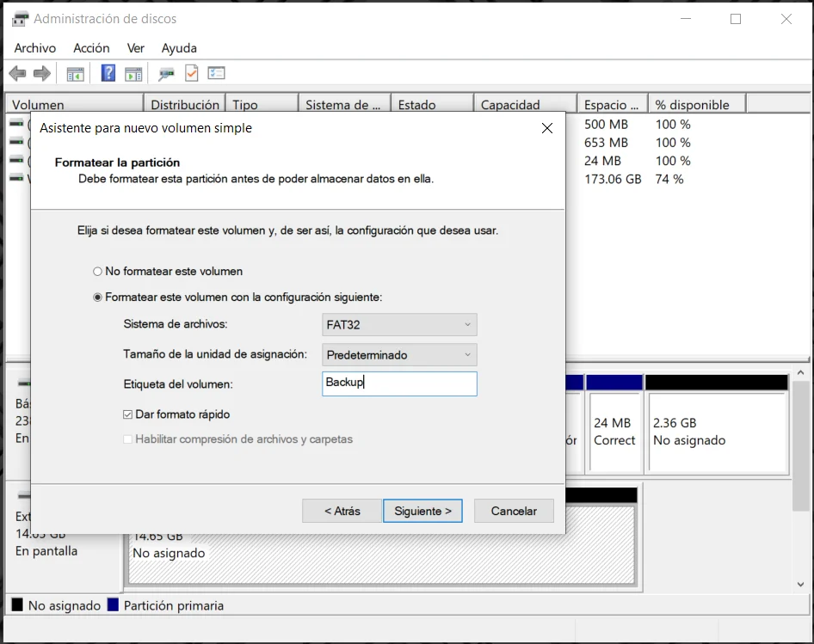Click the Capacidad column header

[x=526, y=104]
